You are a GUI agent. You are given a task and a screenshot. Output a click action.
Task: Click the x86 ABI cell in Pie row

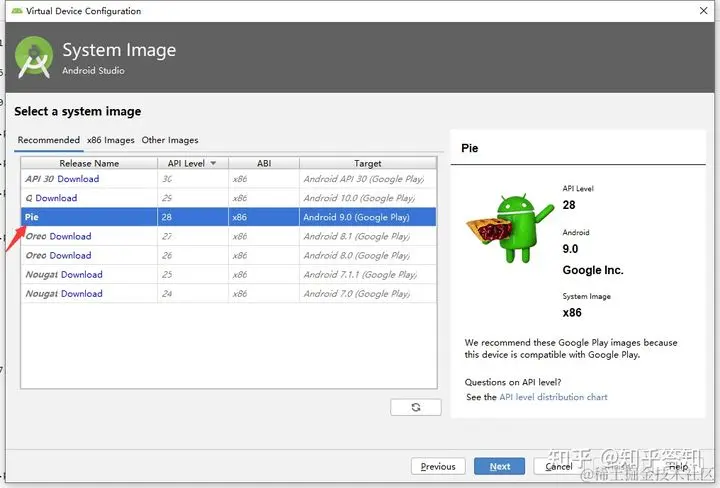(x=264, y=217)
